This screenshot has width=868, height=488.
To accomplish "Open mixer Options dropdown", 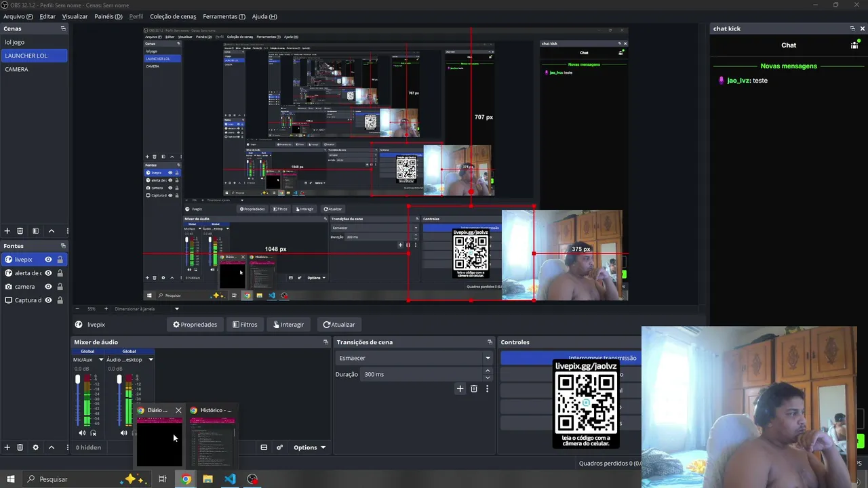I will click(309, 447).
